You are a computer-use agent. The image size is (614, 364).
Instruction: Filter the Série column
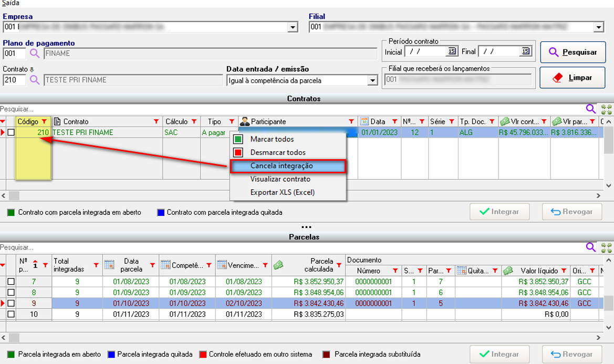(x=452, y=121)
